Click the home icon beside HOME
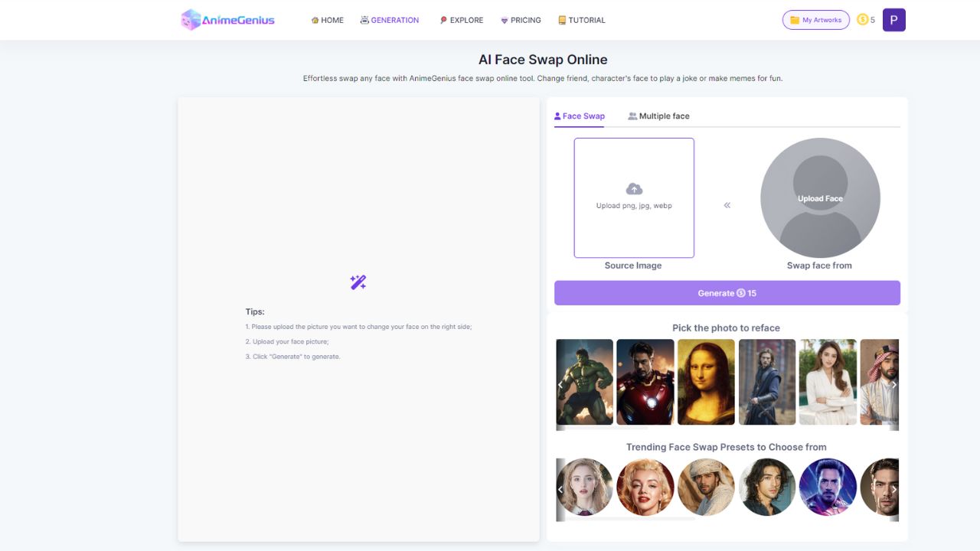 tap(315, 20)
